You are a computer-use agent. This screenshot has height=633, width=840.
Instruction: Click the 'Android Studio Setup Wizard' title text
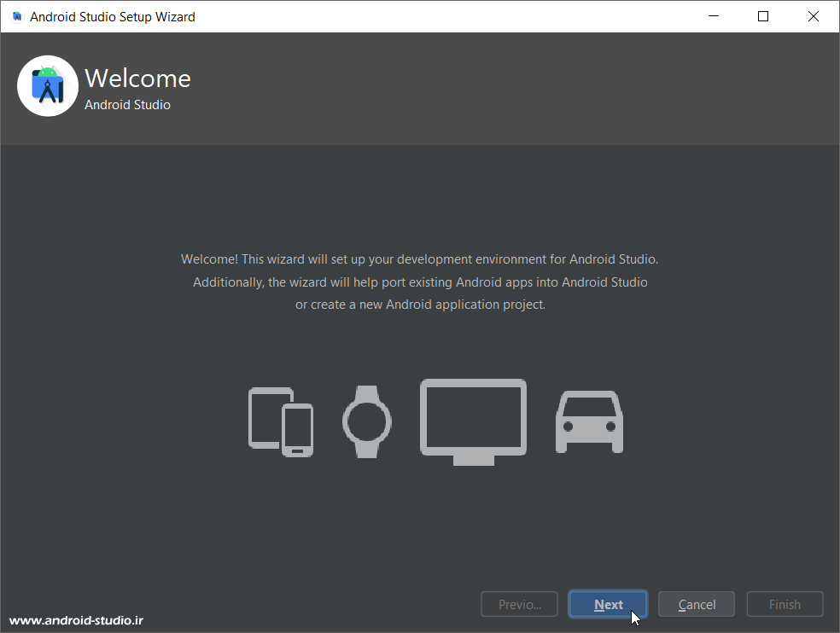(x=112, y=16)
